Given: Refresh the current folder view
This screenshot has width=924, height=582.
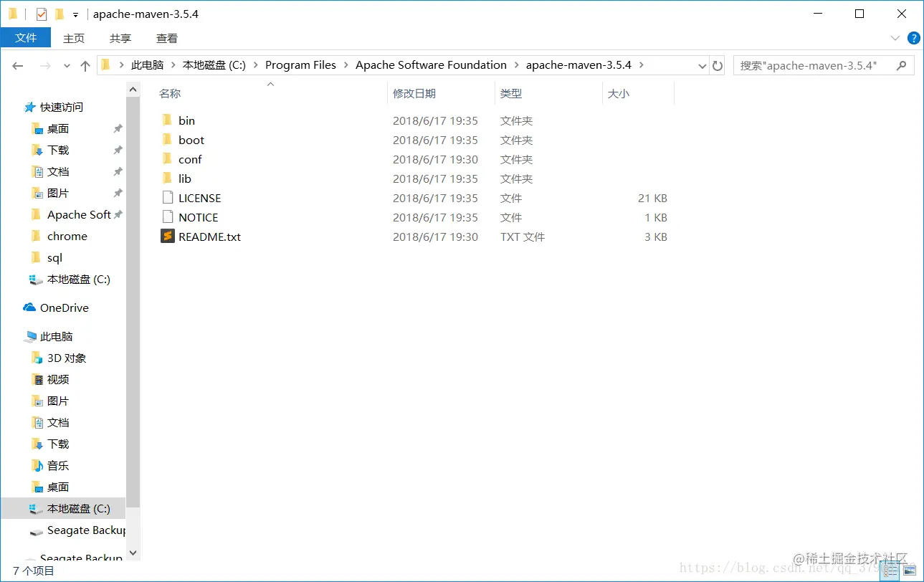Looking at the screenshot, I should coord(718,65).
